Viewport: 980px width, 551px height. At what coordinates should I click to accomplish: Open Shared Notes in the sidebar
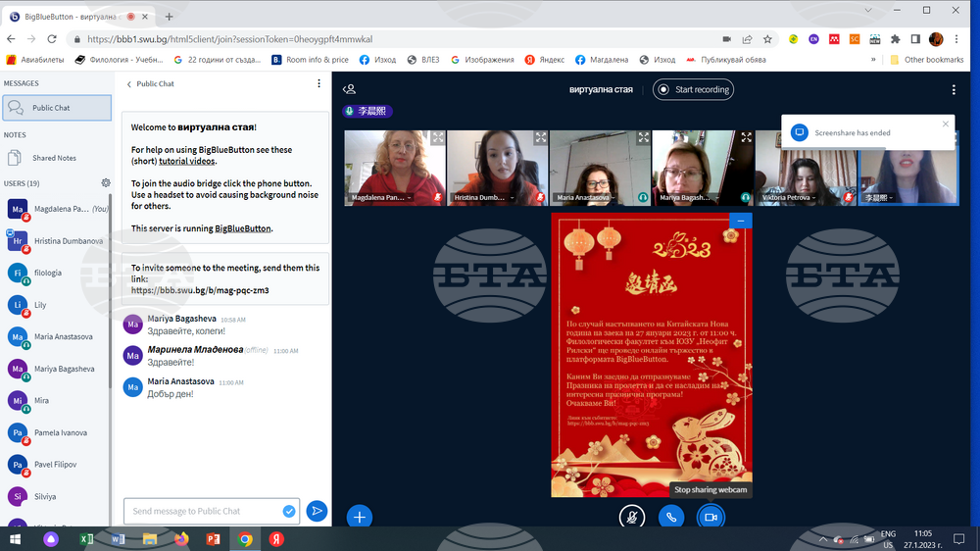[54, 158]
